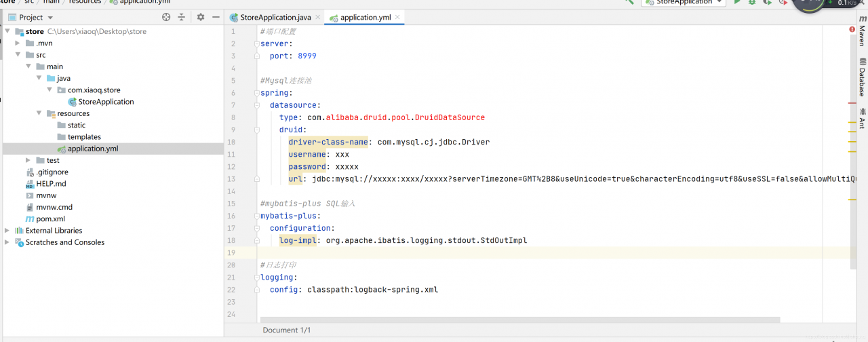Expand the test folder
The width and height of the screenshot is (868, 342).
[28, 160]
